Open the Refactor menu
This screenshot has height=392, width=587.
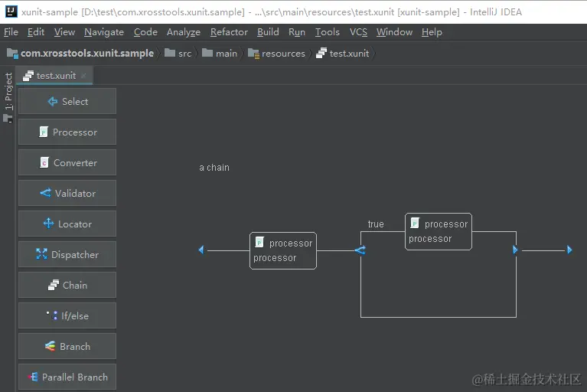point(229,32)
